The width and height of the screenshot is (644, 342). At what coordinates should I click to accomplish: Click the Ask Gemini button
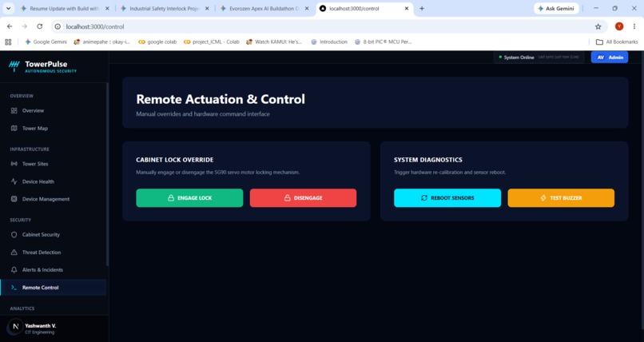tap(556, 8)
